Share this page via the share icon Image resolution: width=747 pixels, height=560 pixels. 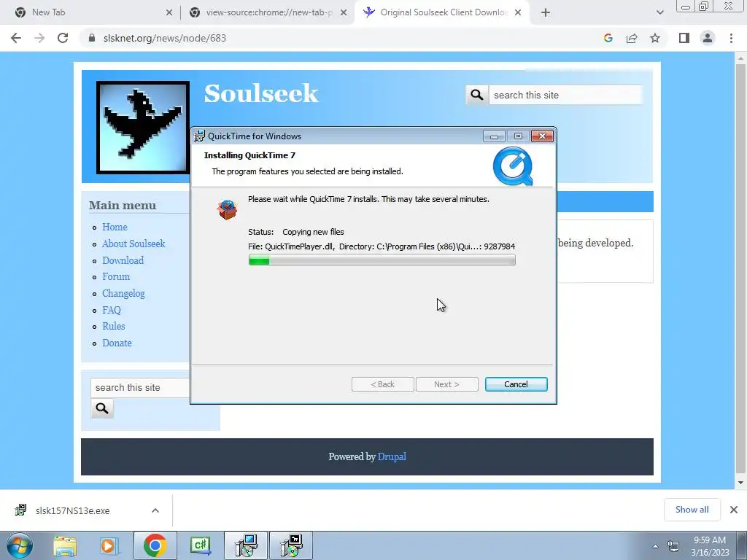point(632,38)
